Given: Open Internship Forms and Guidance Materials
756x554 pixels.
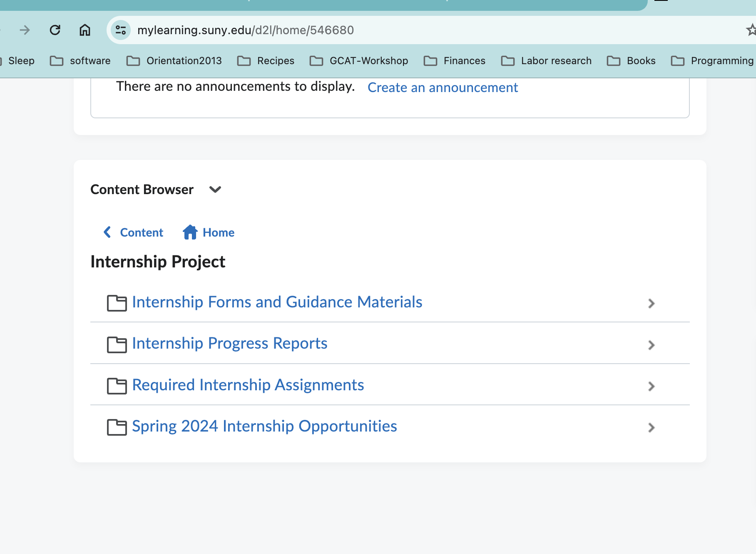Looking at the screenshot, I should (x=277, y=302).
